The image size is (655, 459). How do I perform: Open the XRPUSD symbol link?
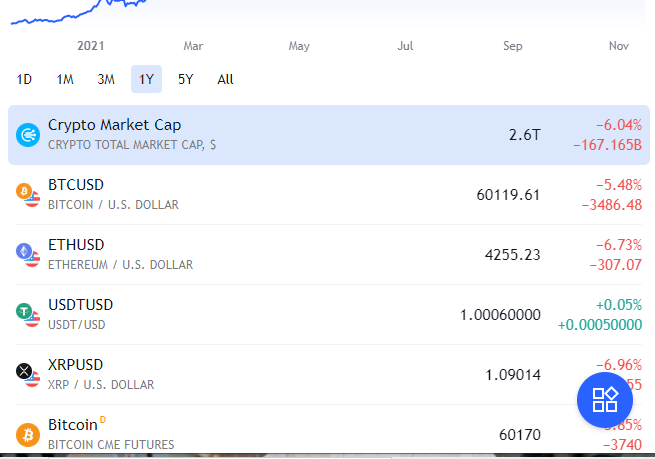coord(75,365)
